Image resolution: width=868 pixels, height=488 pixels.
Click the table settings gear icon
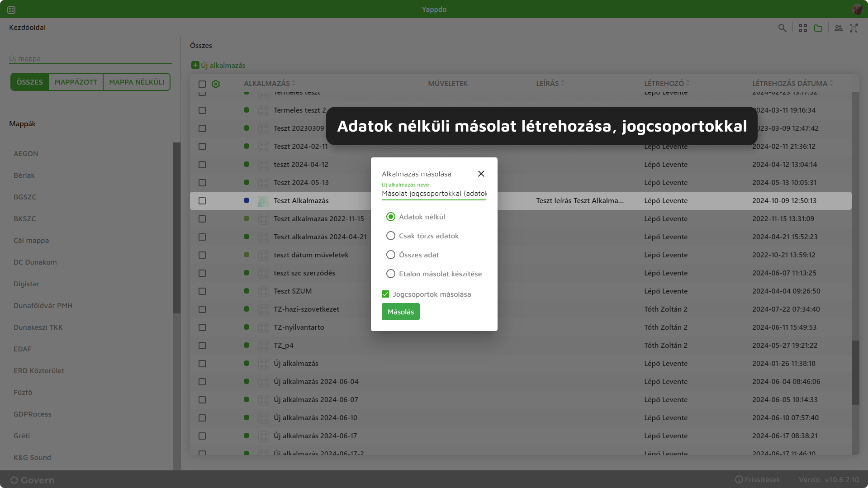pos(216,84)
